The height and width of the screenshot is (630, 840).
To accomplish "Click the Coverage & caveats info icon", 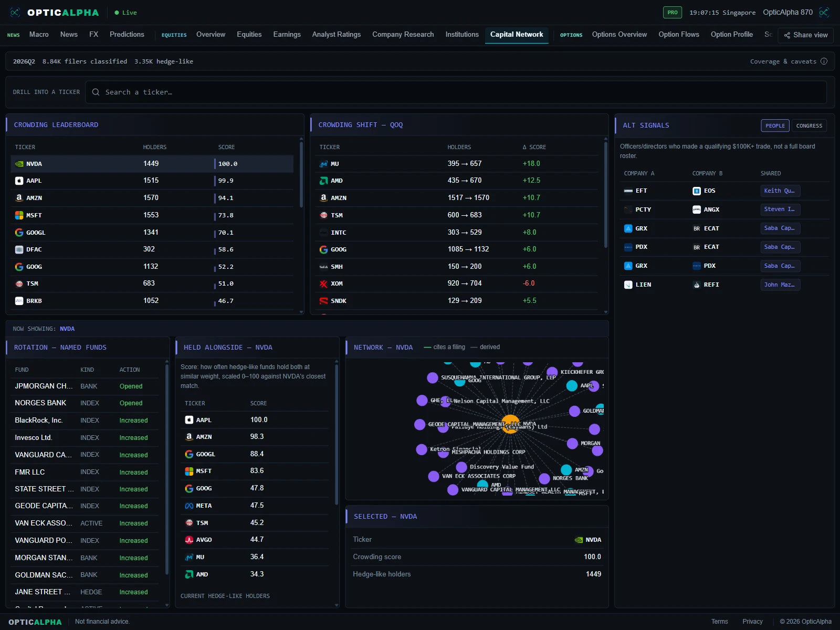I will (824, 61).
